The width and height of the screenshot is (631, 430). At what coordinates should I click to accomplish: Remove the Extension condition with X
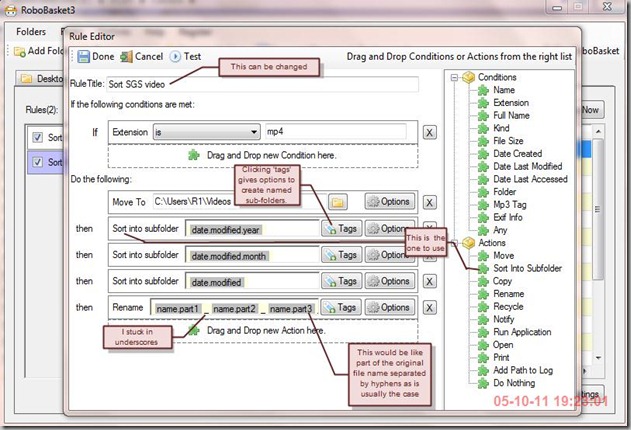429,132
